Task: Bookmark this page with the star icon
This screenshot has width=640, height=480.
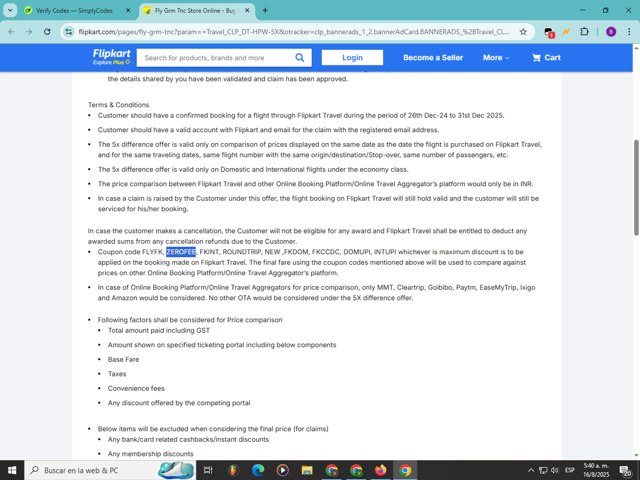Action: point(523,31)
